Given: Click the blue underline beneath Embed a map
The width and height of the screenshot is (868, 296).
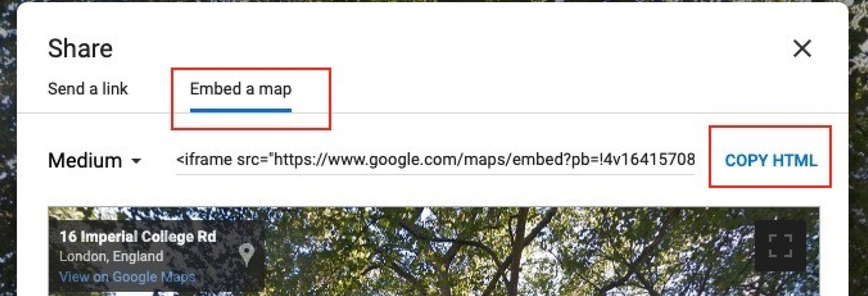Looking at the screenshot, I should (x=241, y=110).
